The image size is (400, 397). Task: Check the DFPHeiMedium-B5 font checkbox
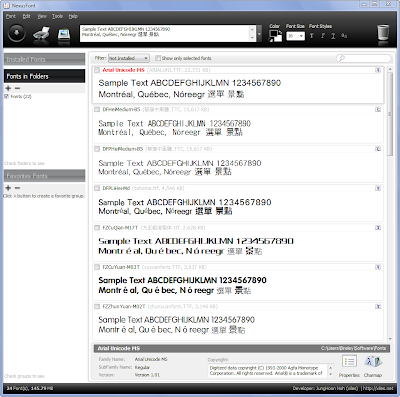pos(97,149)
